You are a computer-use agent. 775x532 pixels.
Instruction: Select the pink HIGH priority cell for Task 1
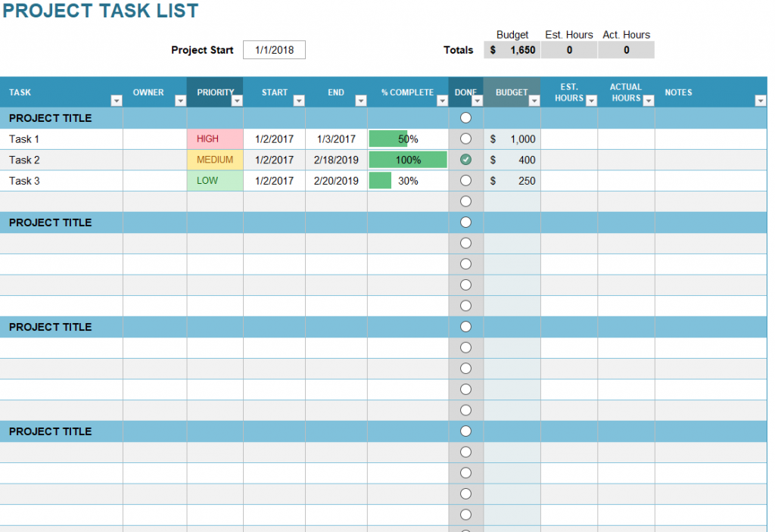click(215, 138)
